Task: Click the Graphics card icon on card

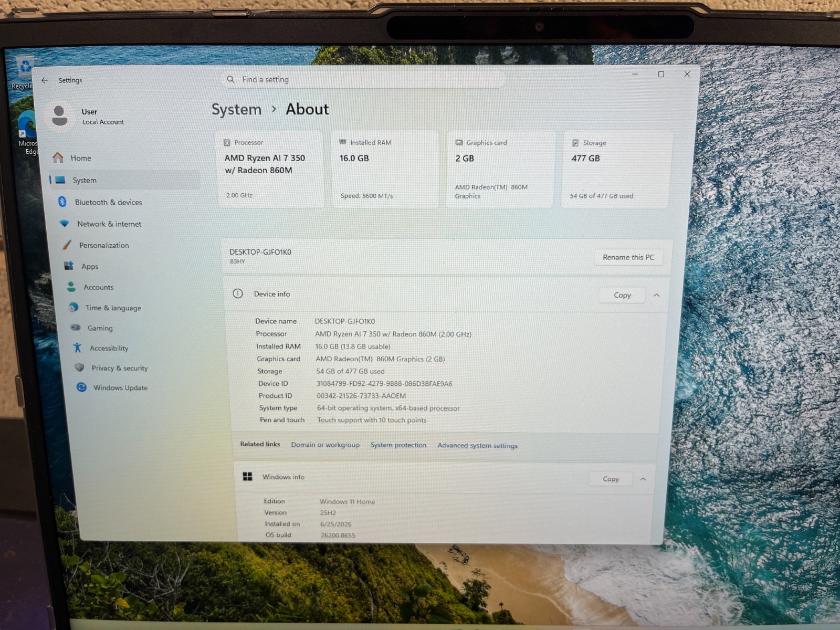Action: [459, 142]
